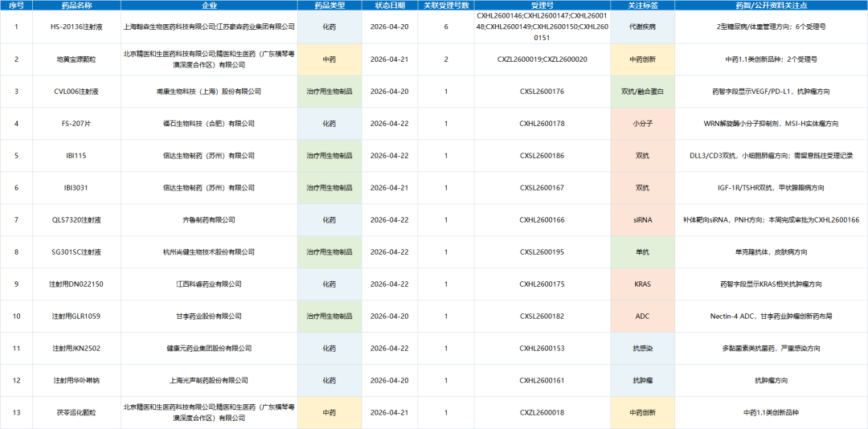The image size is (868, 429).
Task: Click company cell 甘李药业股份有限公司
Action: coord(209,316)
